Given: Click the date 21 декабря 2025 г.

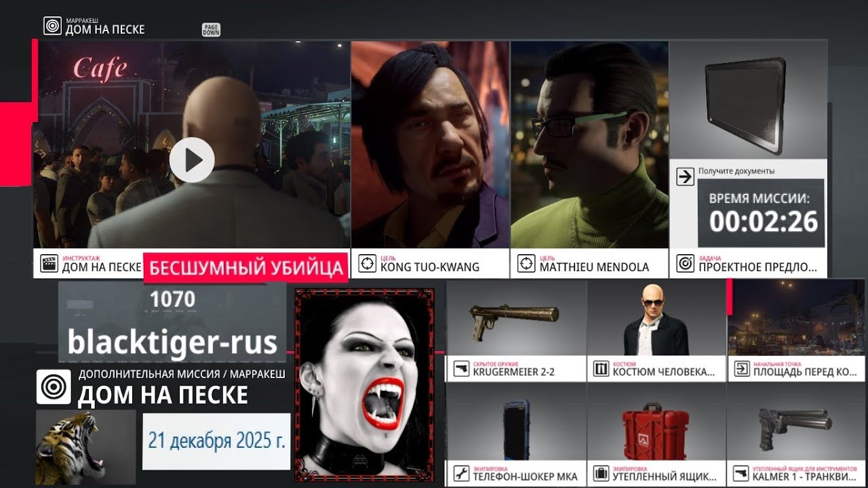Looking at the screenshot, I should tap(216, 441).
